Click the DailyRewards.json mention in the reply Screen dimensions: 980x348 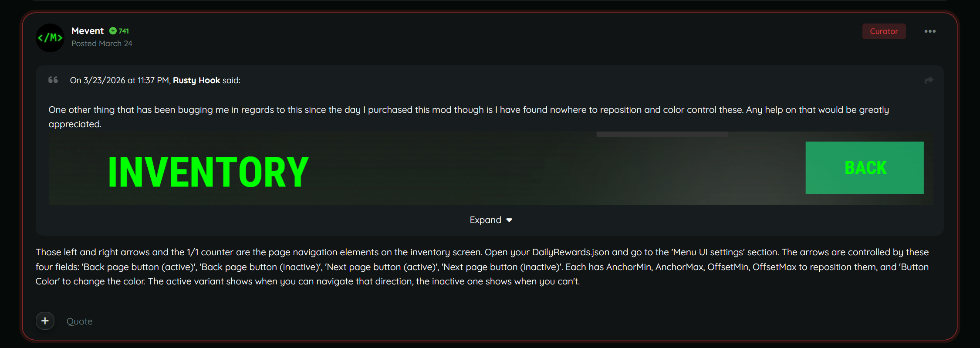[x=571, y=252]
